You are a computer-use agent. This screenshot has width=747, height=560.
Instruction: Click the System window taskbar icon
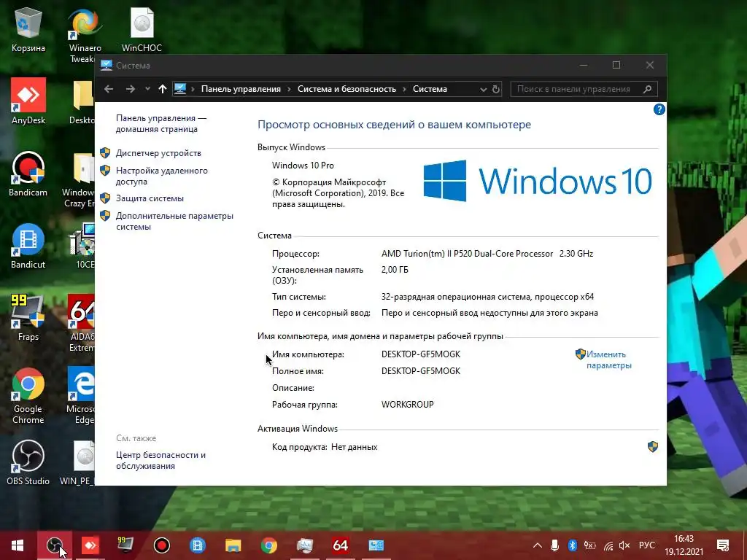[x=376, y=545]
